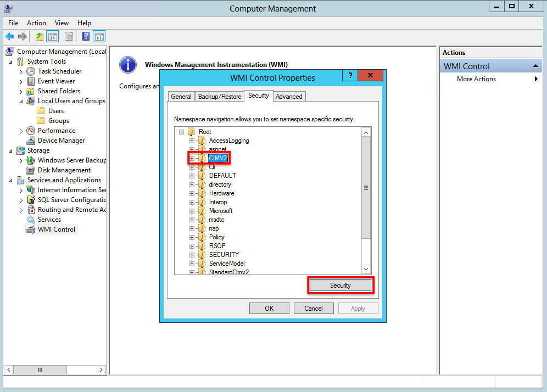Click the namespace list vertical scrollbar thumb

point(366,188)
